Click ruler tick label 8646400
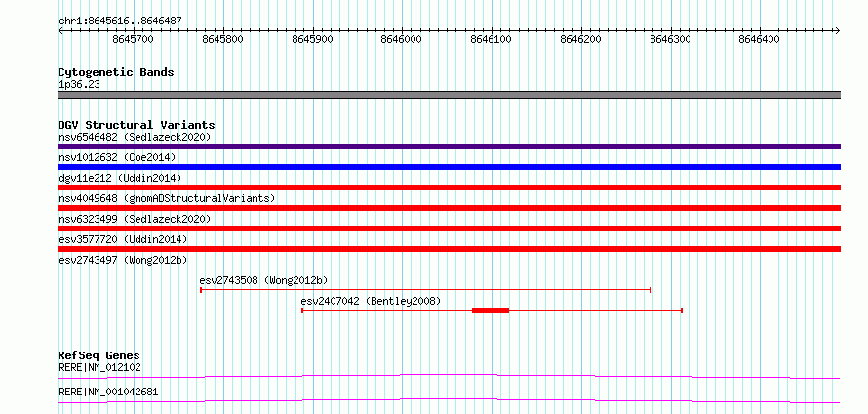The width and height of the screenshot is (868, 414). click(x=760, y=39)
